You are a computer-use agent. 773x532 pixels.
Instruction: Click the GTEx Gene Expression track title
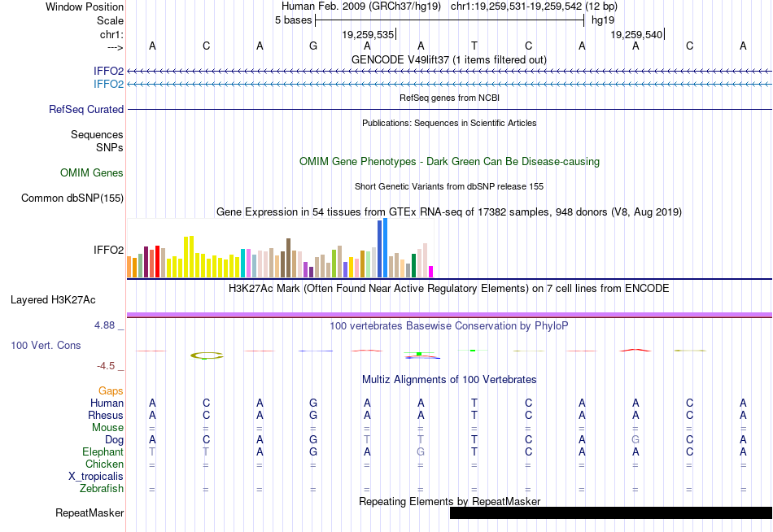tap(449, 212)
